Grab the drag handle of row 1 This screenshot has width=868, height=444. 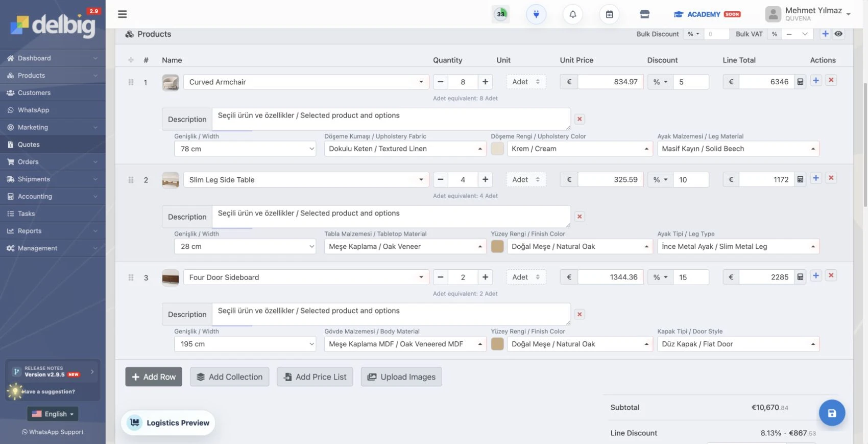point(131,82)
